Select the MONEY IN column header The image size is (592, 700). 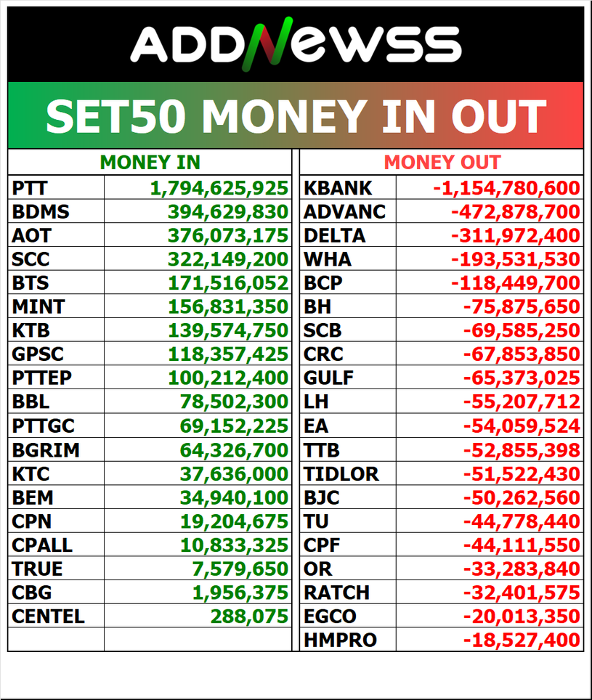150,163
